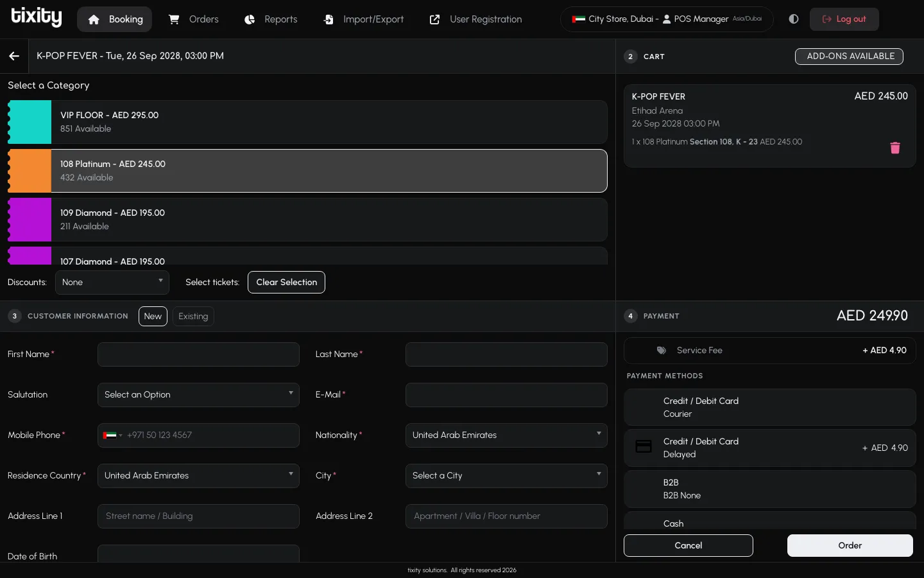
Task: Select Cash payment method
Action: click(x=770, y=521)
